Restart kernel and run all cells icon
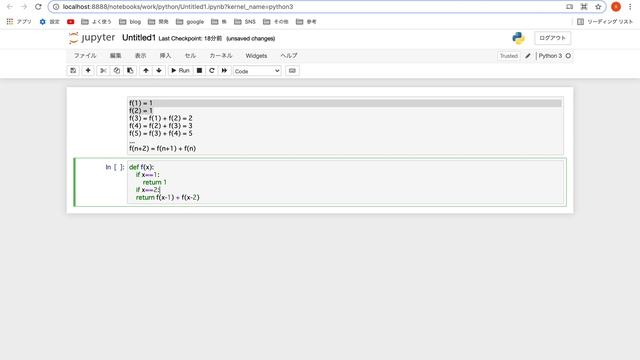Viewport: 640px width, 360px height. pyautogui.click(x=224, y=71)
